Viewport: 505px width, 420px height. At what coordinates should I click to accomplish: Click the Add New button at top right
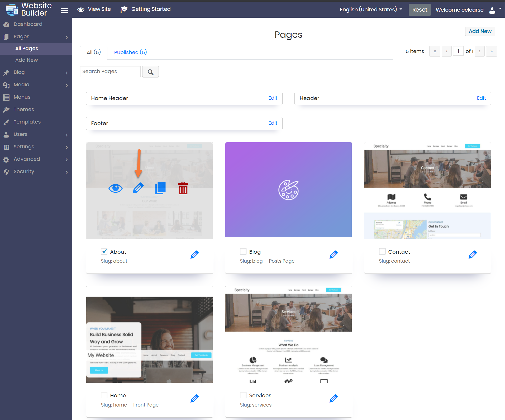click(480, 31)
